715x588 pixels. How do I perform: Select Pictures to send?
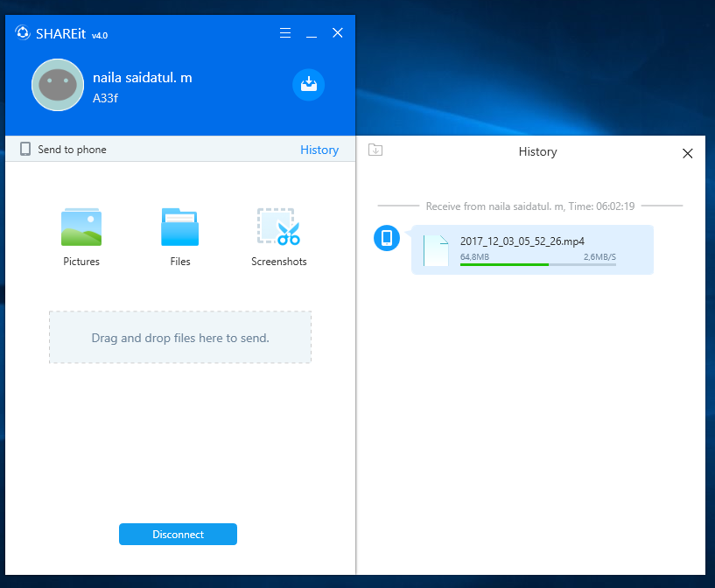pyautogui.click(x=81, y=237)
